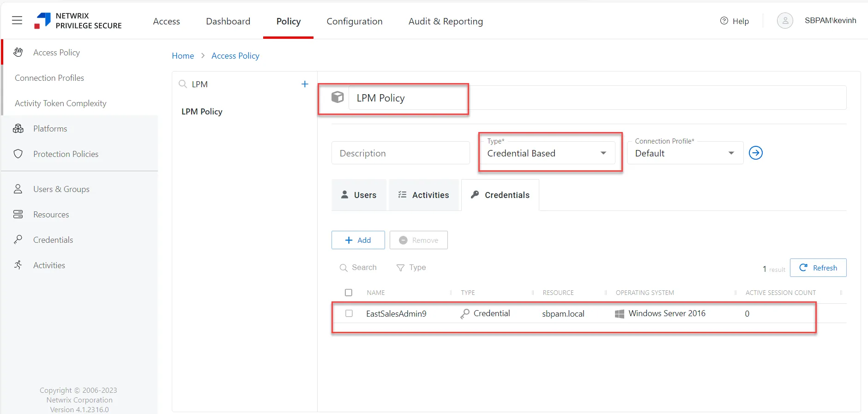Switch to the Activities tab
Screen dimensions: 868x414
pos(424,195)
